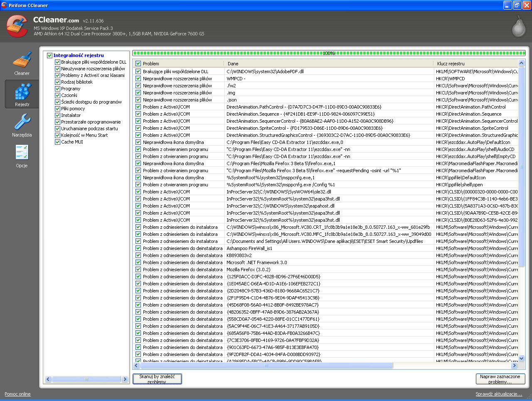This screenshot has height=401, width=532.
Task: Click results horizontal scroll right arrow
Action: [x=514, y=366]
